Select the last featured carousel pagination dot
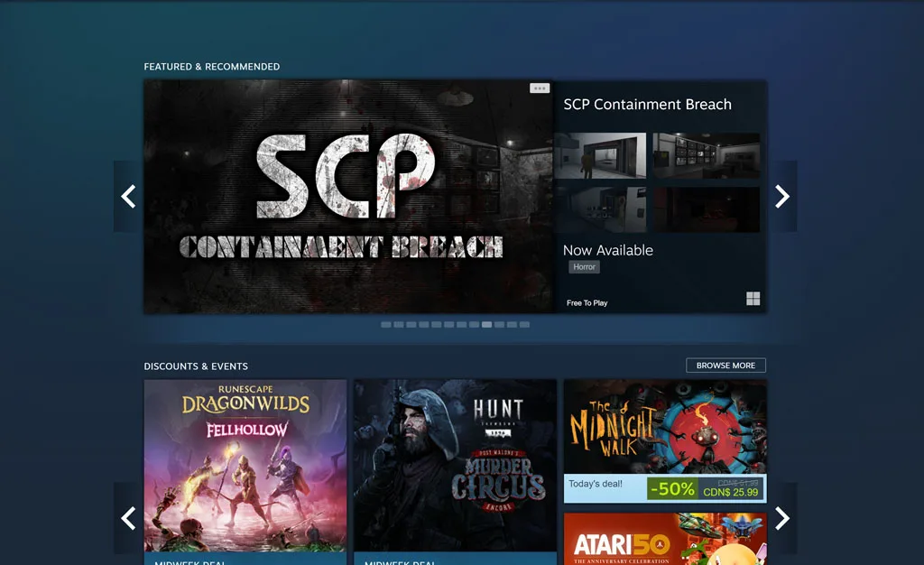The width and height of the screenshot is (924, 565). pos(524,325)
